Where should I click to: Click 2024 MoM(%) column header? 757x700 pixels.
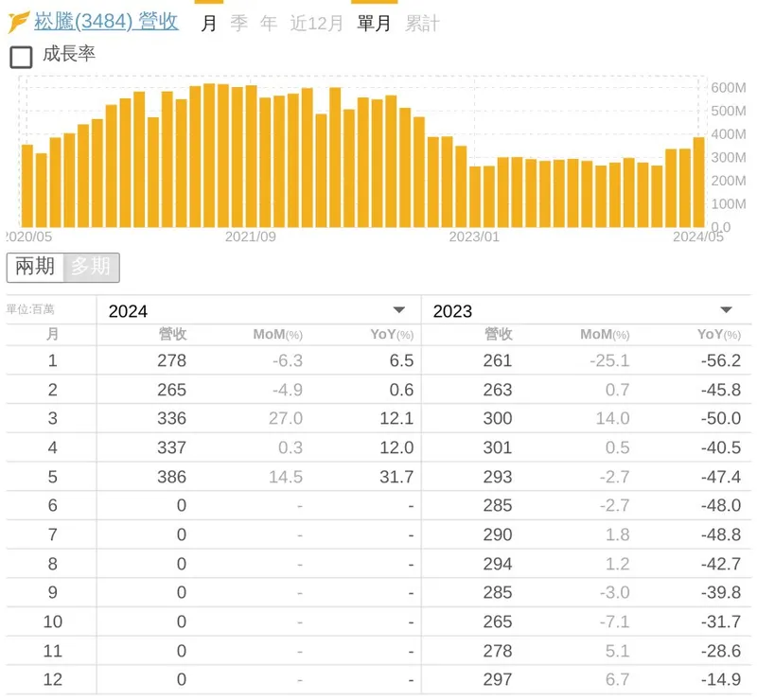point(277,335)
